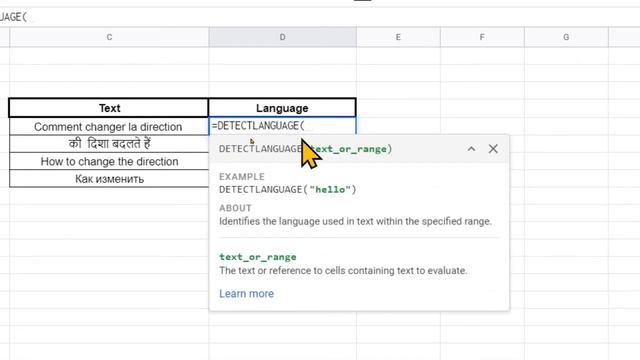Collapse the formula help tooltip
This screenshot has width=640, height=360.
click(x=471, y=149)
